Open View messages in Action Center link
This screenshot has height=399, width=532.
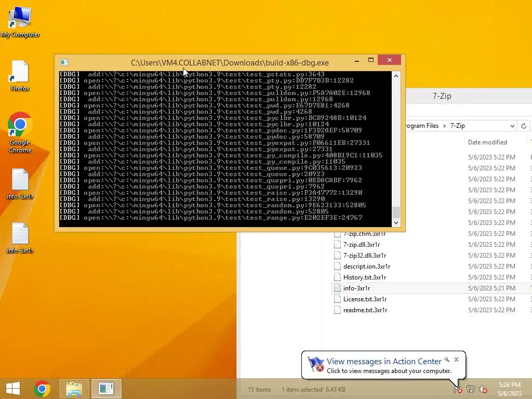tap(384, 362)
